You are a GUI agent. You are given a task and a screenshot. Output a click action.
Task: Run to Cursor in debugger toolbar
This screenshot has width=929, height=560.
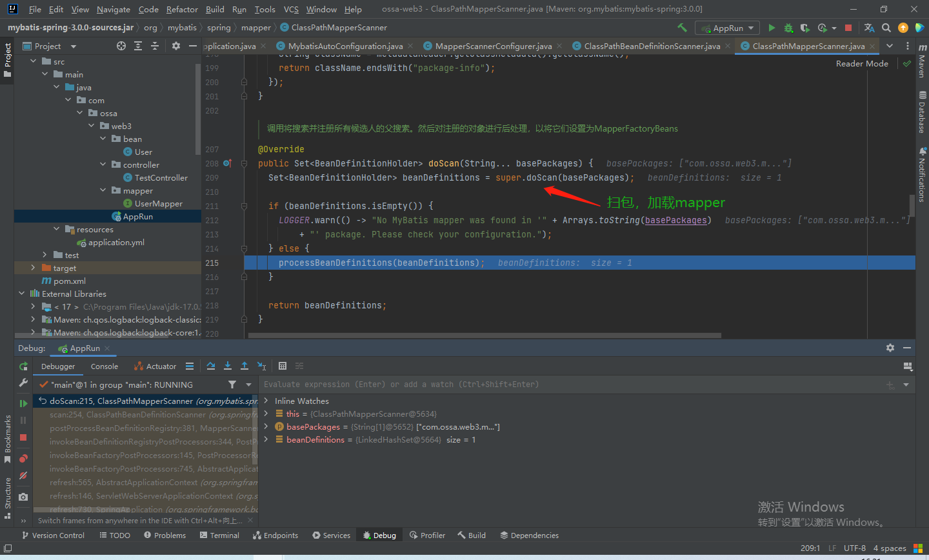click(261, 366)
